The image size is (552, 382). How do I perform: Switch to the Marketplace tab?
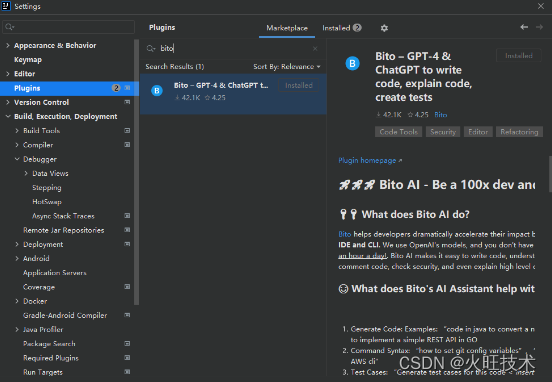(x=287, y=28)
